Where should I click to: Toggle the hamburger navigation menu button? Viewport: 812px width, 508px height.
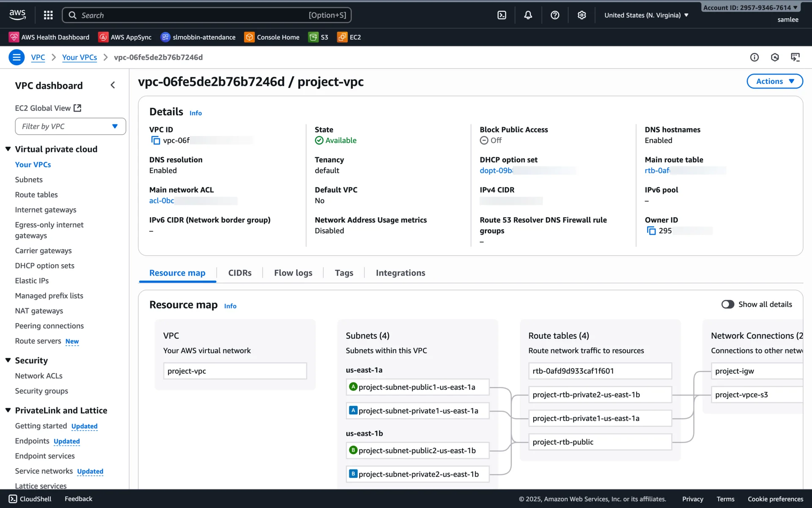point(16,57)
